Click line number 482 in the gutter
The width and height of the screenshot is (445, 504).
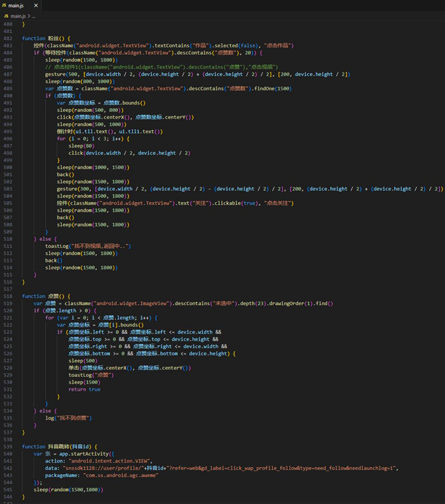8,39
